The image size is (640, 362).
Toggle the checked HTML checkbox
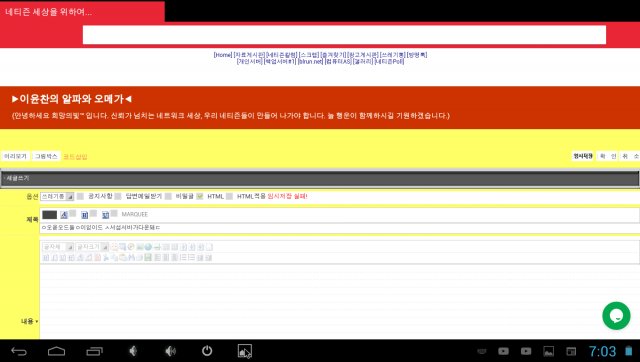click(200, 196)
